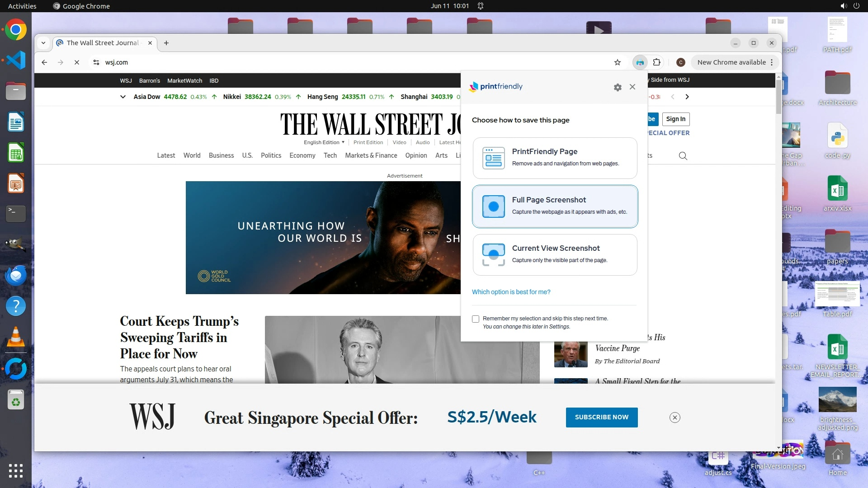Open the Markets & Finance section
Image resolution: width=868 pixels, height=488 pixels.
371,155
